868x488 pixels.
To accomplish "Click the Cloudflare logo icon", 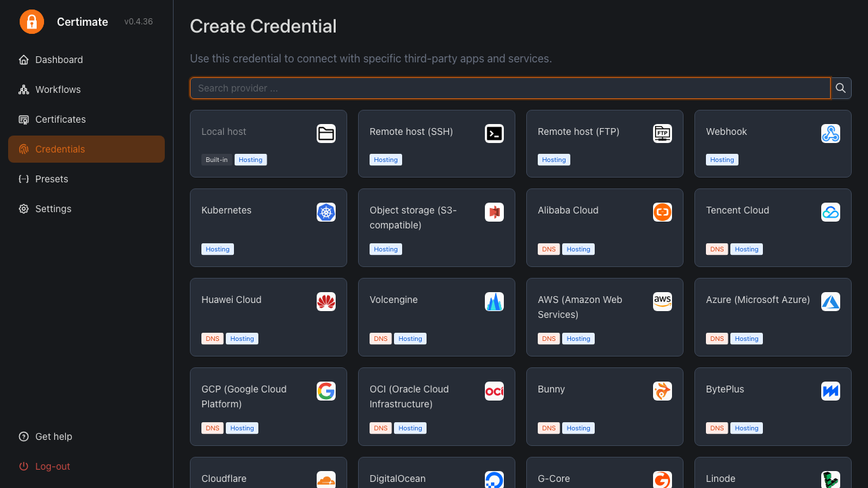I will coord(326,479).
